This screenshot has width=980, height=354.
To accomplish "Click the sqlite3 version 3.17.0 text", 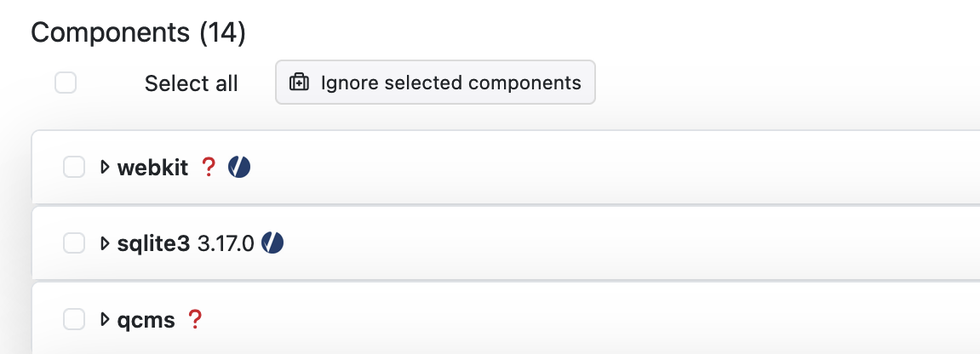I will coord(226,244).
